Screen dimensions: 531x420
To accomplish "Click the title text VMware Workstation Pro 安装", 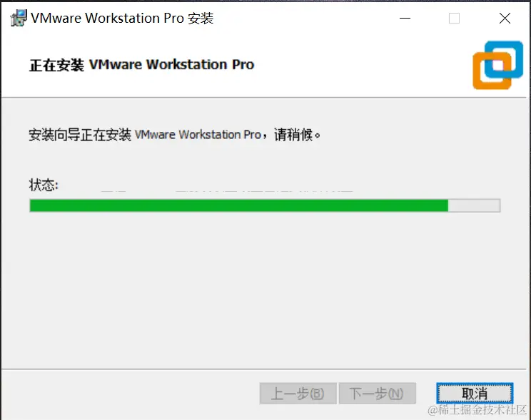I will point(122,19).
